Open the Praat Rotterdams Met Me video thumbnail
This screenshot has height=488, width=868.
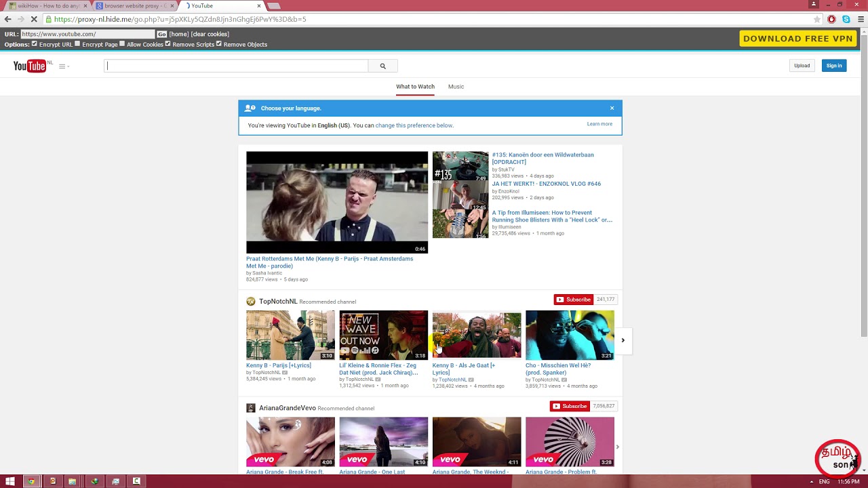[337, 202]
